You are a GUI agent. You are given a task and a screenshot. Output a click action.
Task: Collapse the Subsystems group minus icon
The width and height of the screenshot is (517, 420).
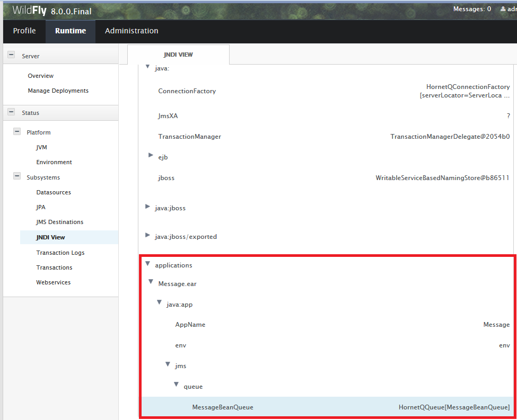point(17,176)
